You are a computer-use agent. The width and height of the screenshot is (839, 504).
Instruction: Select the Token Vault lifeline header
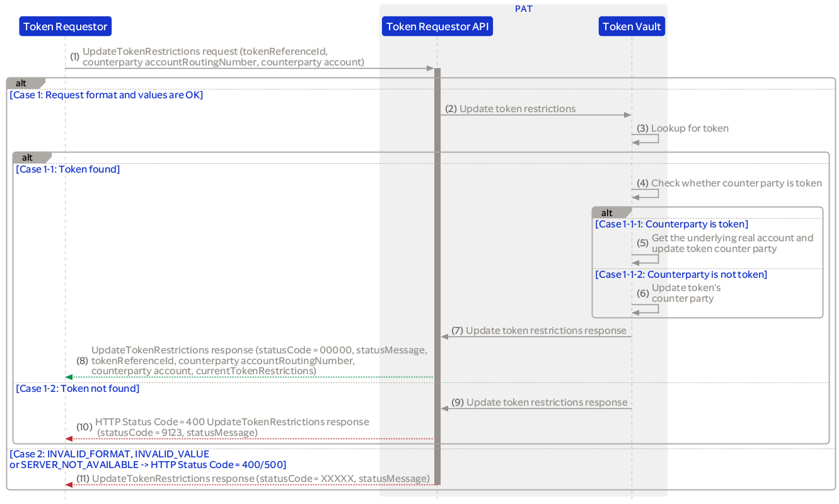(632, 26)
